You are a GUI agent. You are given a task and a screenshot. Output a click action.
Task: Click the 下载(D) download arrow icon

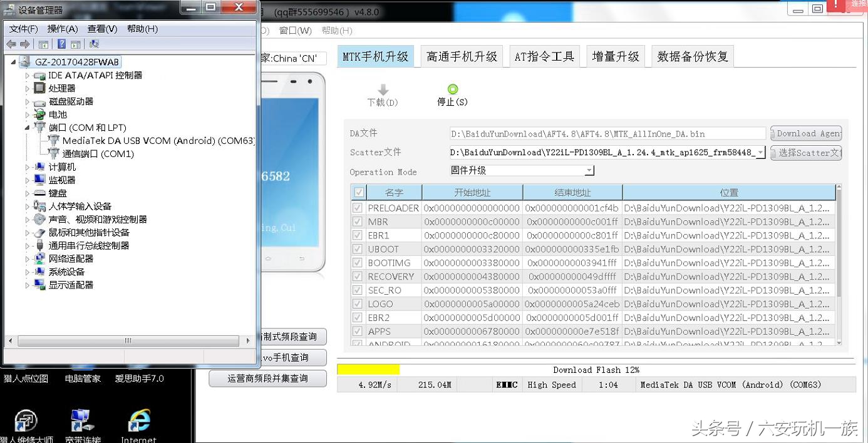pos(382,89)
